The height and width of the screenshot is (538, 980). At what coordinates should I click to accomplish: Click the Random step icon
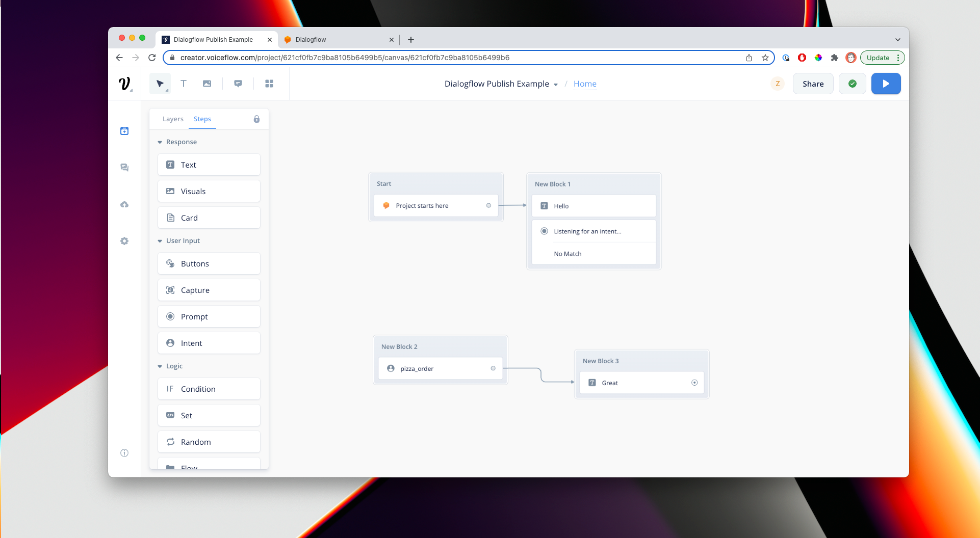click(x=170, y=442)
